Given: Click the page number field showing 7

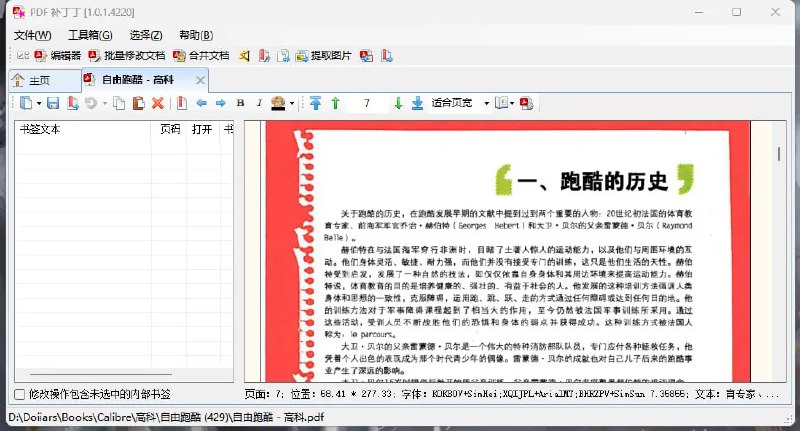Looking at the screenshot, I should tap(367, 103).
